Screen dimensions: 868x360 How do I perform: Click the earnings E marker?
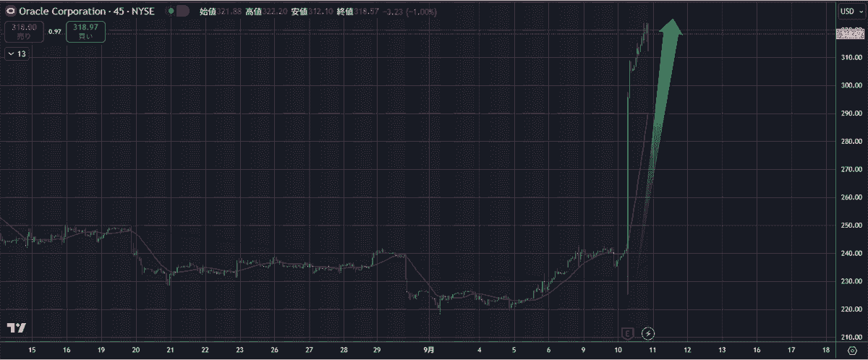629,333
